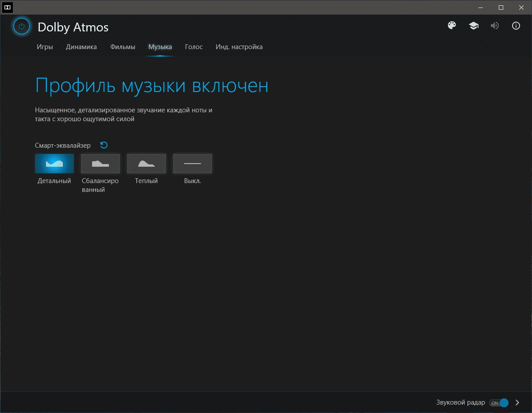Viewport: 532px width, 413px height.
Task: Minimize the Dolby Atmos window
Action: tap(481, 7)
